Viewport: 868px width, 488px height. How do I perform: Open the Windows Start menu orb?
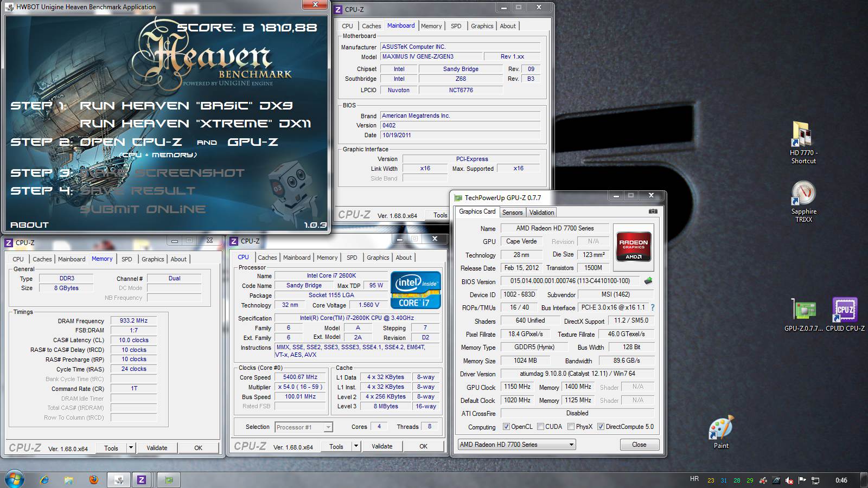coord(15,479)
